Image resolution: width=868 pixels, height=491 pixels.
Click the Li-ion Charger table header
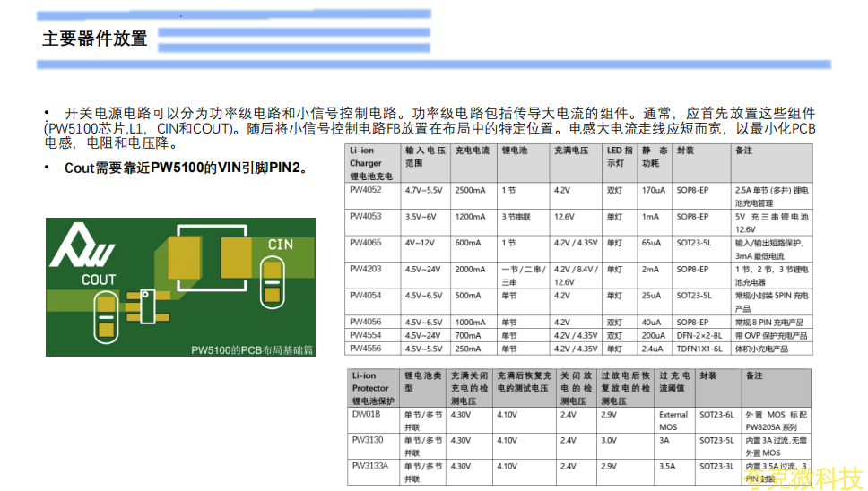point(369,163)
